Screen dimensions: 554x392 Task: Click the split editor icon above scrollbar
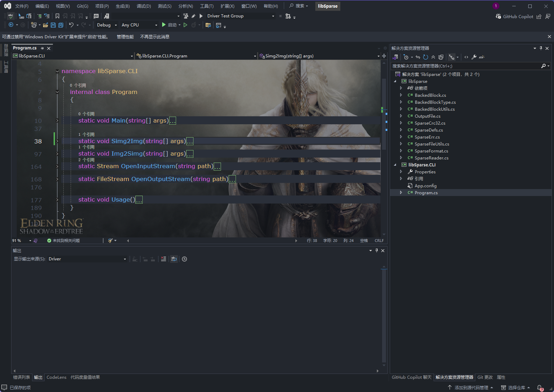click(384, 56)
